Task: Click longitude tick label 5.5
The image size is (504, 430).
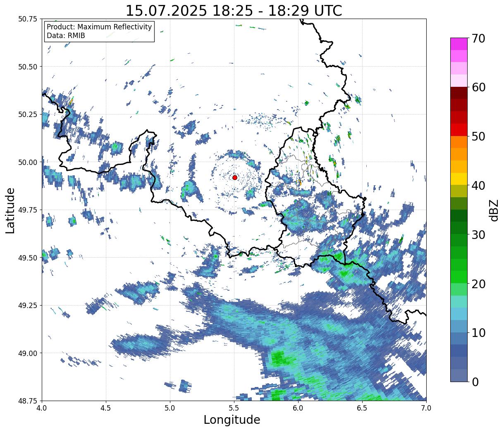Action: 234,408
